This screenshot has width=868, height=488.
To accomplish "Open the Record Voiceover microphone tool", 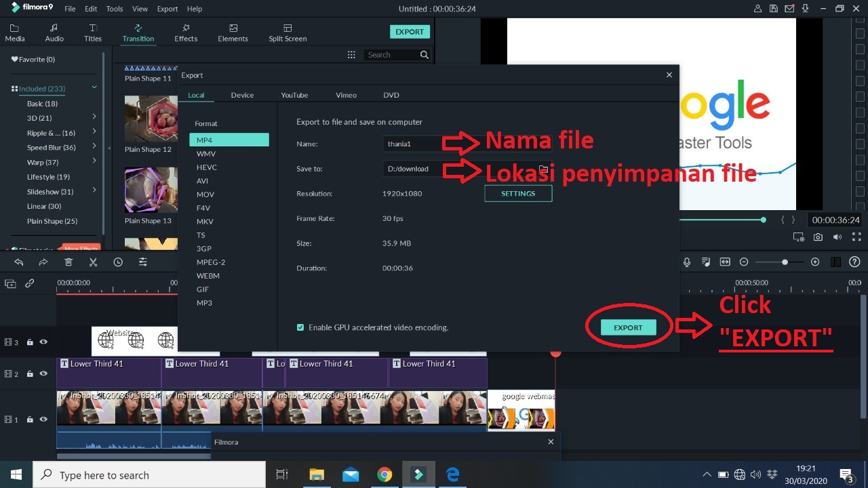I will 686,262.
